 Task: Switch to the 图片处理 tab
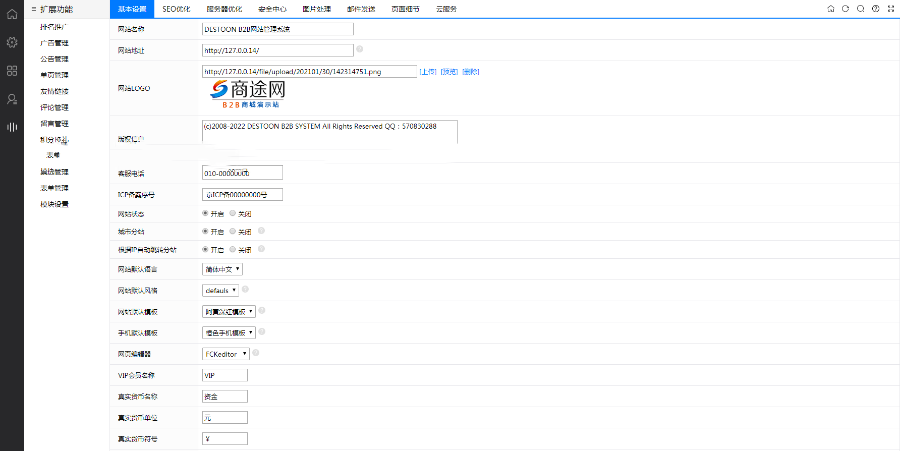point(317,9)
